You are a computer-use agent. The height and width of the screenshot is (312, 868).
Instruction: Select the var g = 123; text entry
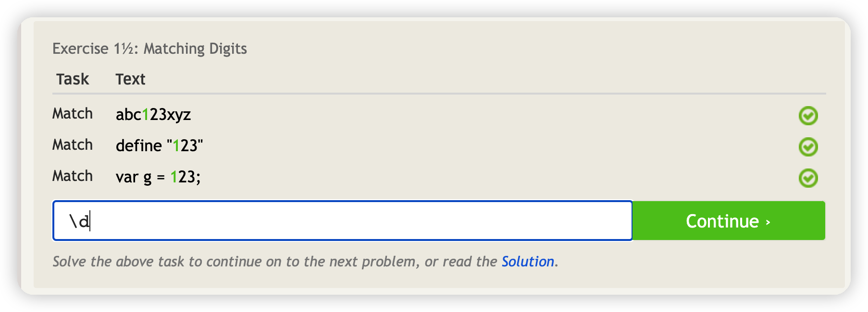[158, 177]
